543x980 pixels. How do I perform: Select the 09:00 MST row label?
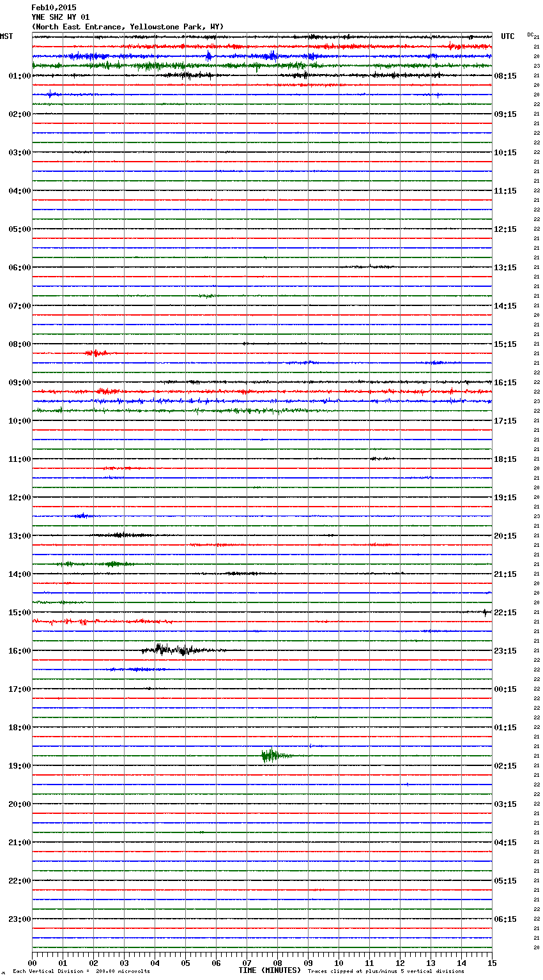[20, 383]
